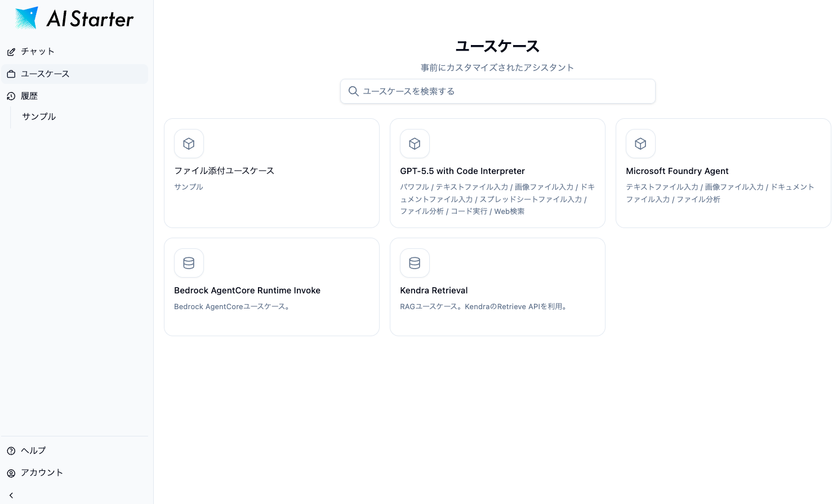Viewport: 837px width, 504px height.
Task: Click cube icon on GPT-5.5 Code Interpreter card
Action: (x=415, y=144)
